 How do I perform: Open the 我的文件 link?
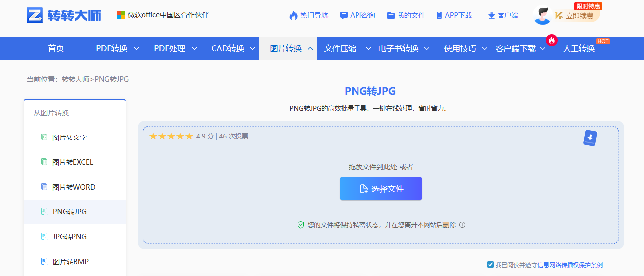(411, 15)
